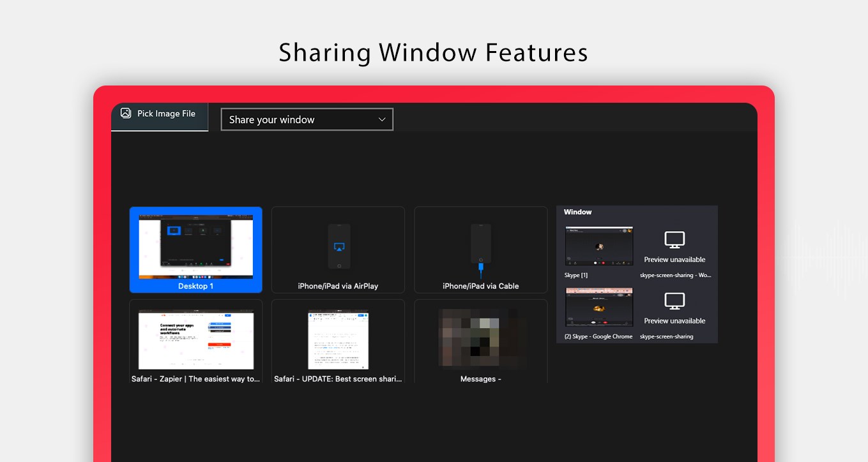Image resolution: width=868 pixels, height=462 pixels.
Task: Click the iPhone/iPad via Cable label
Action: pyautogui.click(x=481, y=286)
